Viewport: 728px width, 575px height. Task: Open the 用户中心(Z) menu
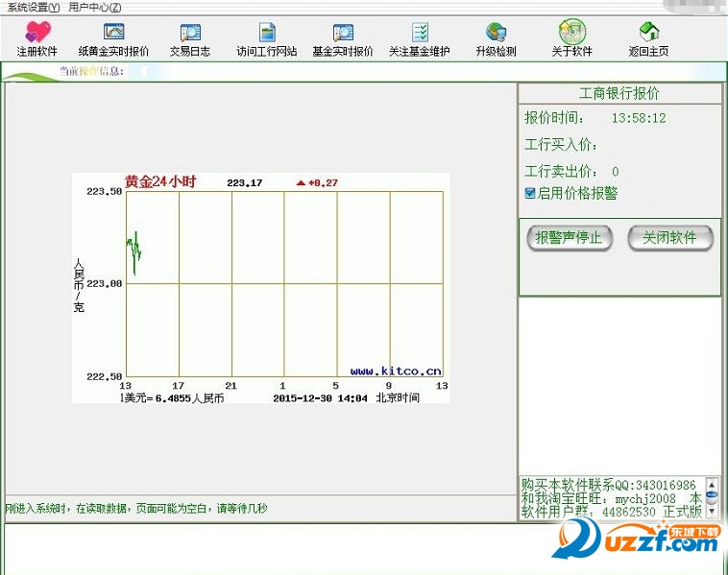click(x=95, y=8)
